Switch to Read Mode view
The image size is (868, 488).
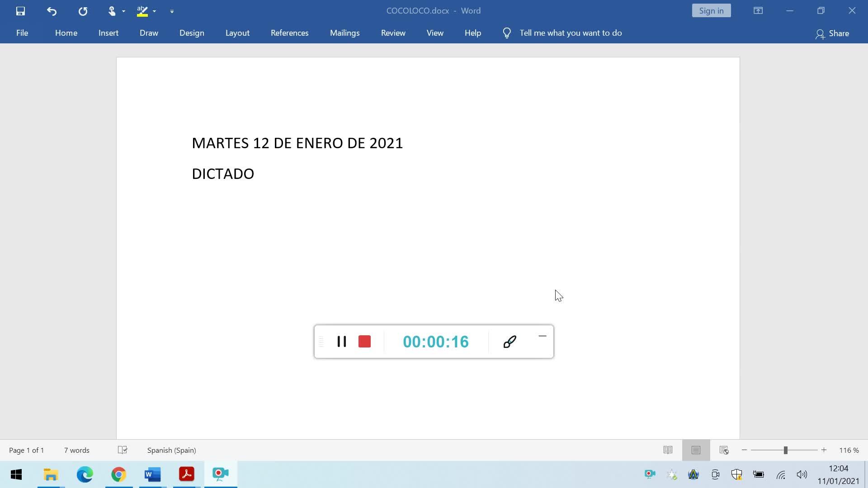(668, 450)
